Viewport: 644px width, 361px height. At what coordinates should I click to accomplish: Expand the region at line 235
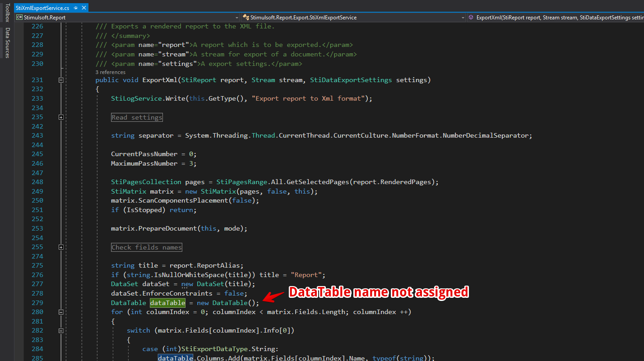(x=61, y=117)
